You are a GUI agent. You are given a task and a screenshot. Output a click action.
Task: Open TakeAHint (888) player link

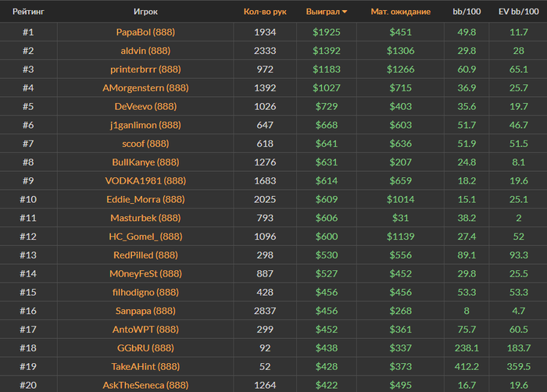point(145,366)
